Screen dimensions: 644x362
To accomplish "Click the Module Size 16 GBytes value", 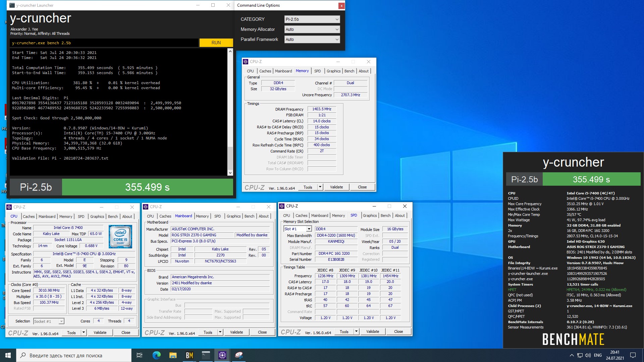I will click(395, 229).
